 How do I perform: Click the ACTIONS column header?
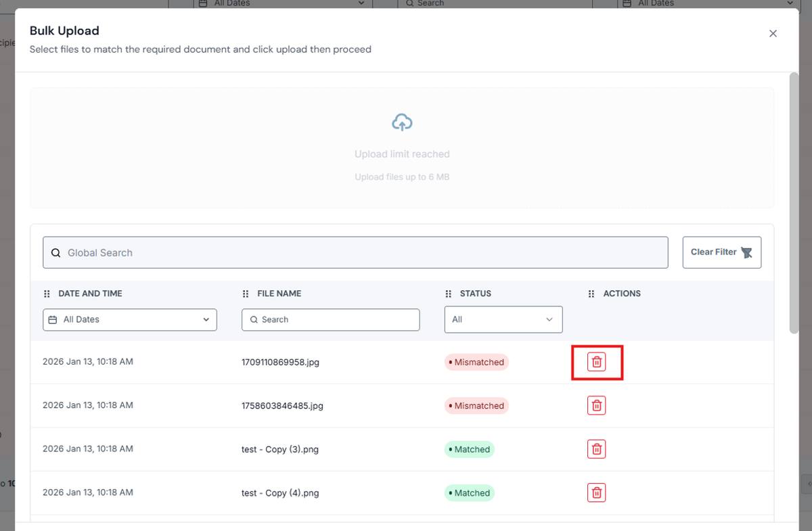tap(622, 294)
